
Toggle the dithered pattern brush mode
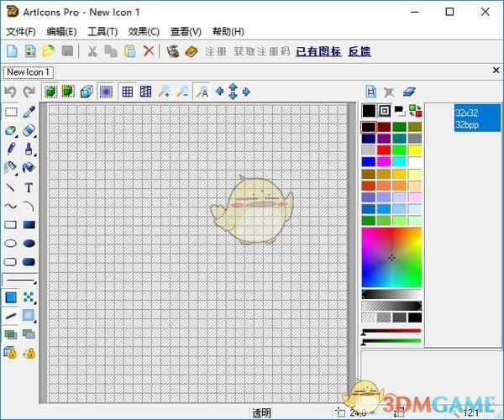tap(29, 297)
